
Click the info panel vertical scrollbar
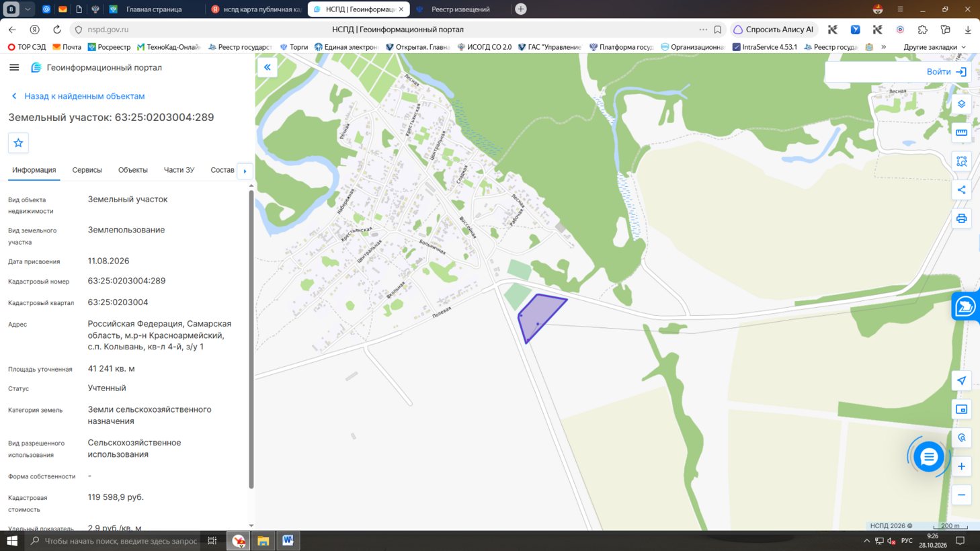[x=251, y=339]
